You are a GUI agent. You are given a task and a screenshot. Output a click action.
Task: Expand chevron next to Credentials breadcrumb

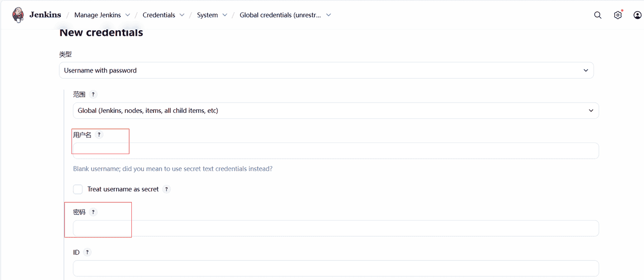click(182, 15)
